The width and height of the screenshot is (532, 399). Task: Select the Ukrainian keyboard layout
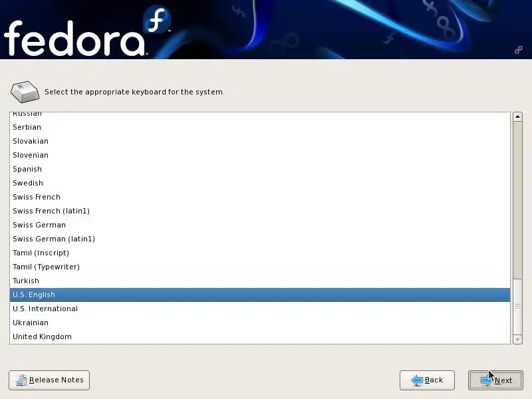[260, 323]
